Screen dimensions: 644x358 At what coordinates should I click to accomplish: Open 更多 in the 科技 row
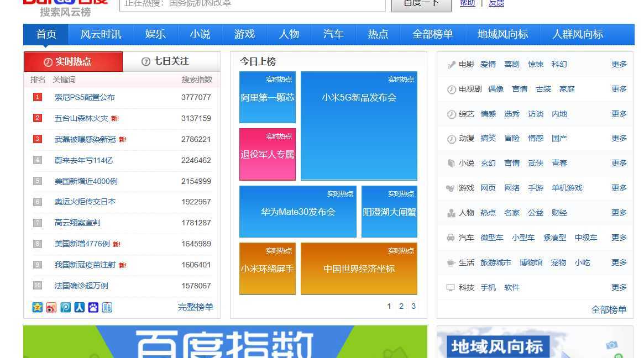(x=619, y=287)
